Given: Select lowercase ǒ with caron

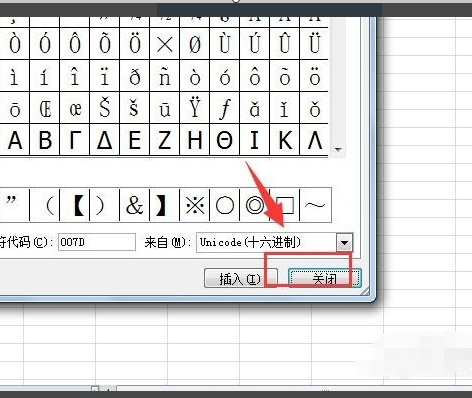Looking at the screenshot, I should pyautogui.click(x=314, y=108).
